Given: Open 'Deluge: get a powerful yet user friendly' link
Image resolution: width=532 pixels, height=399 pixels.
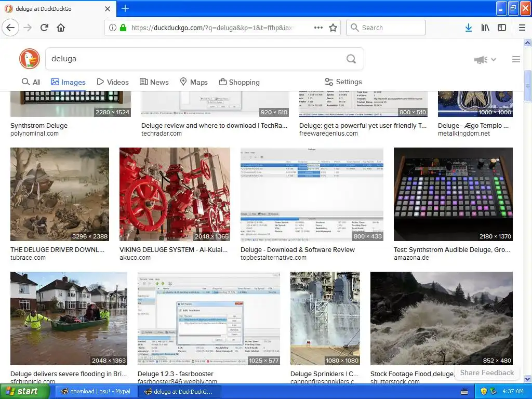Looking at the screenshot, I should [363, 126].
